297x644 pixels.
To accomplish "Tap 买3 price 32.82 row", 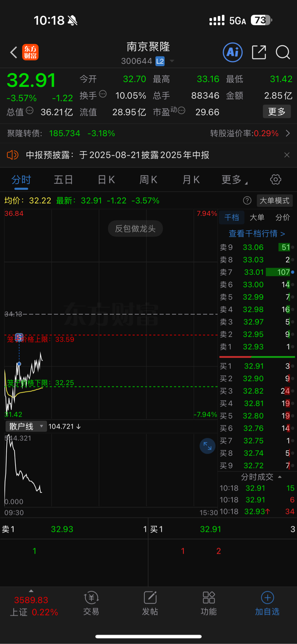I will pyautogui.click(x=257, y=391).
